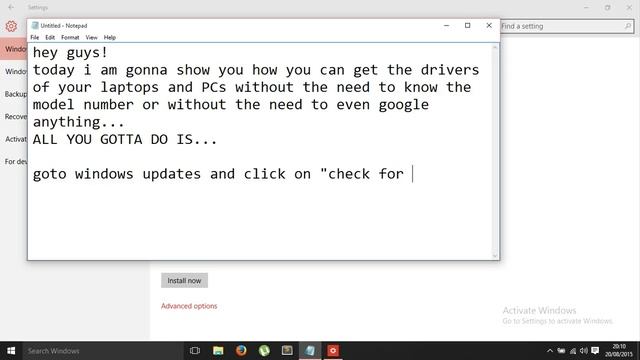
Task: Open the Windows Start menu
Action: point(11,351)
